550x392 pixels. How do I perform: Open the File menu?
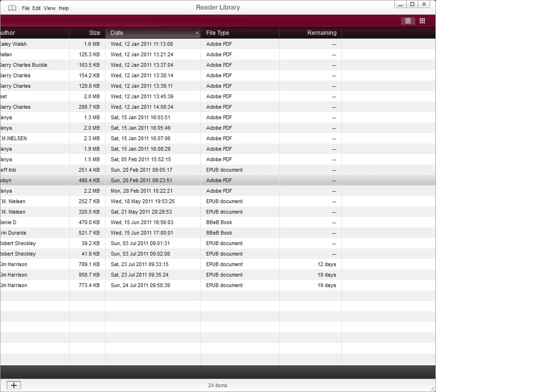(x=26, y=8)
